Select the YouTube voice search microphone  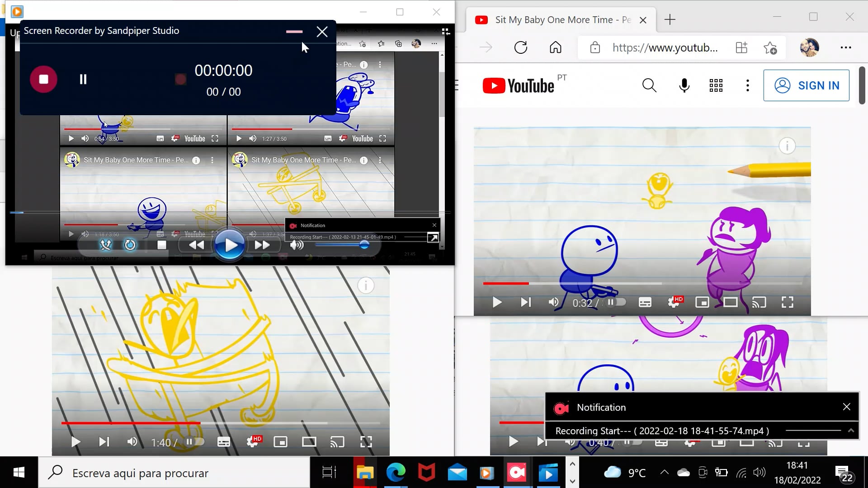[684, 85]
